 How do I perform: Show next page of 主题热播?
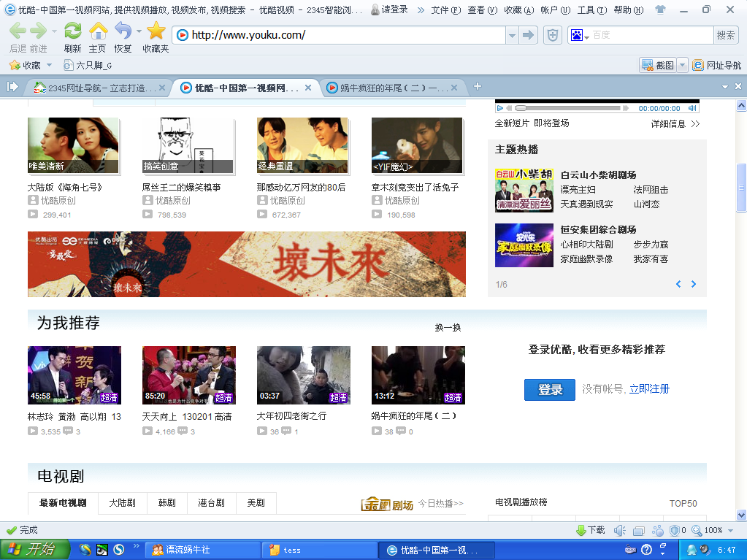(x=694, y=284)
